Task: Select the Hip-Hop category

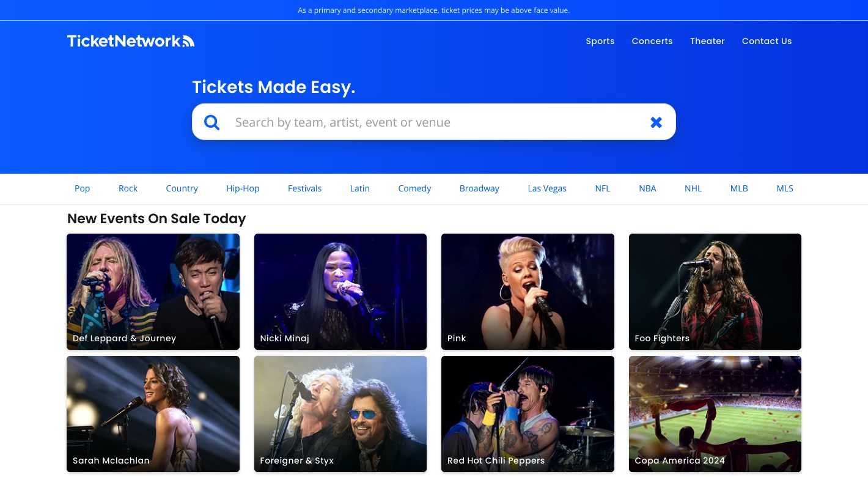Action: coord(243,188)
